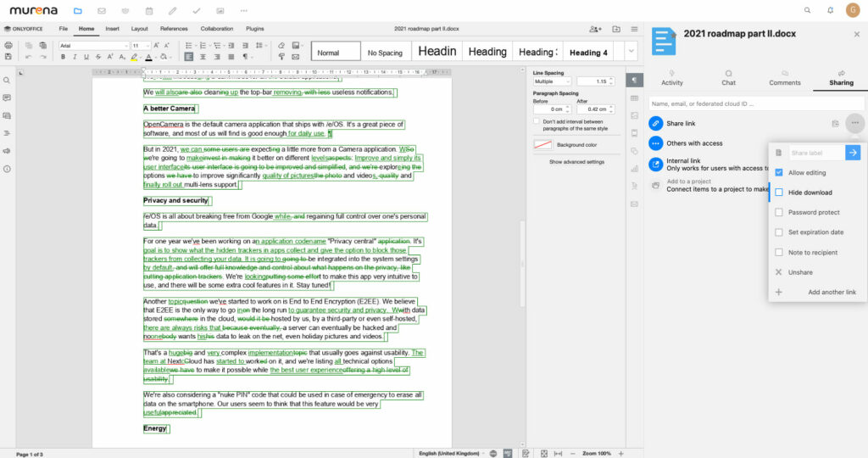Copy style with the paint roller icon
Image resolution: width=868 pixels, height=458 pixels.
tap(281, 57)
